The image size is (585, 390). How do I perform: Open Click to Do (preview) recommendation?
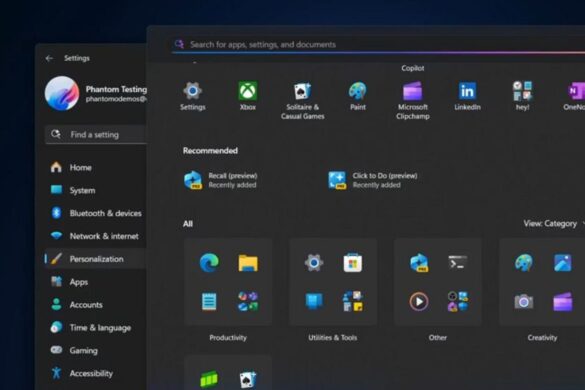372,180
